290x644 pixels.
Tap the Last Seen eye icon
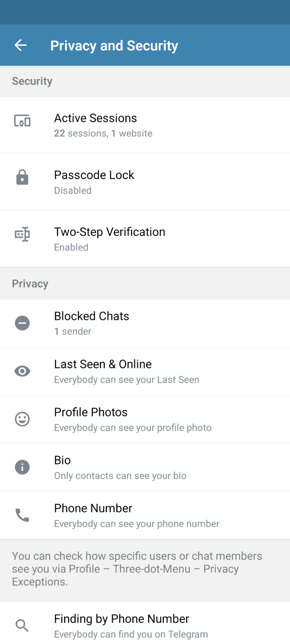coord(22,371)
